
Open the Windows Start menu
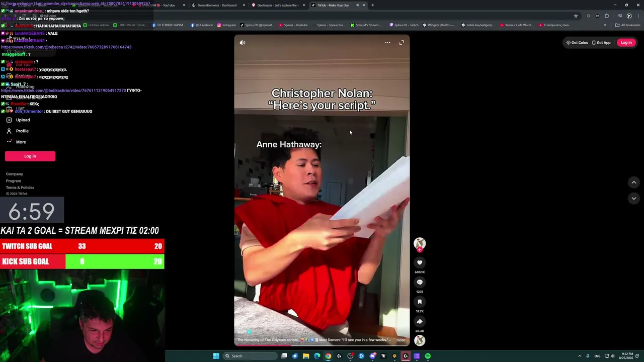216,356
